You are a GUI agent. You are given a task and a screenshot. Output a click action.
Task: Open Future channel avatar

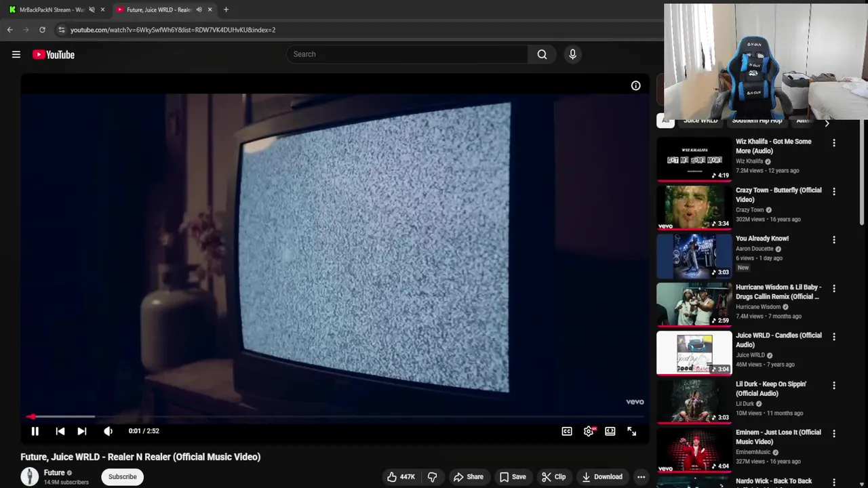(29, 476)
